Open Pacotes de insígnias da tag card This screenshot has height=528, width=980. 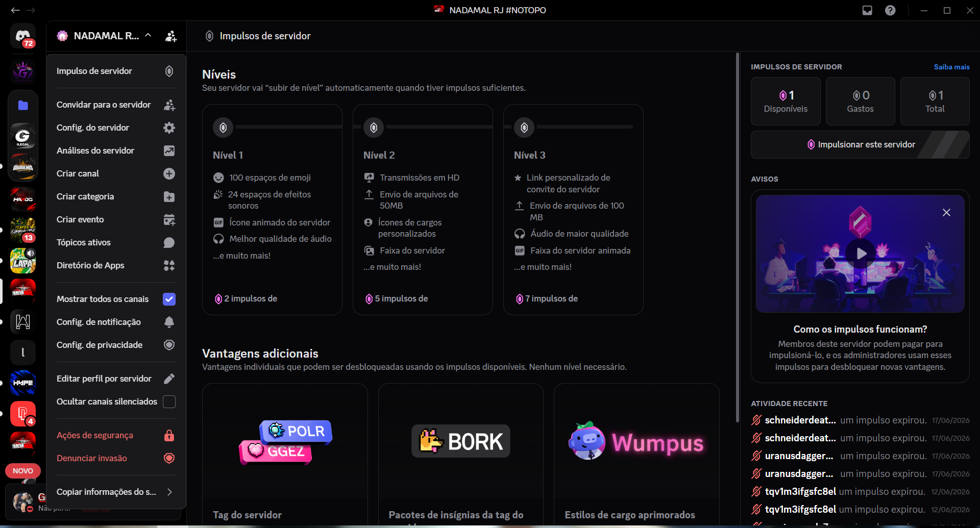[461, 455]
